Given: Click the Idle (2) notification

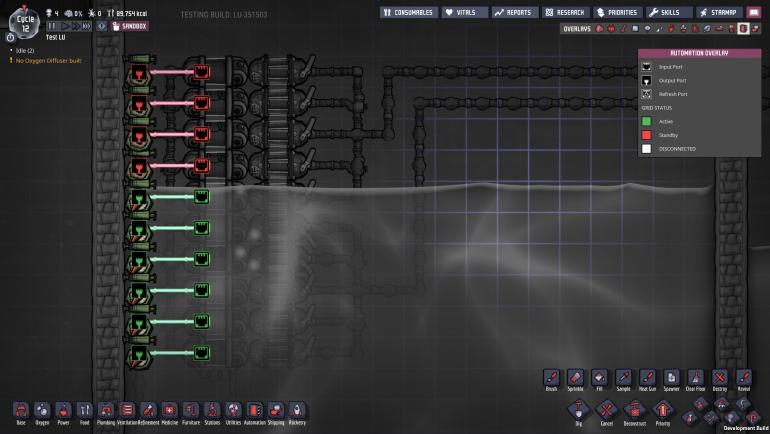Looking at the screenshot, I should click(x=25, y=51).
